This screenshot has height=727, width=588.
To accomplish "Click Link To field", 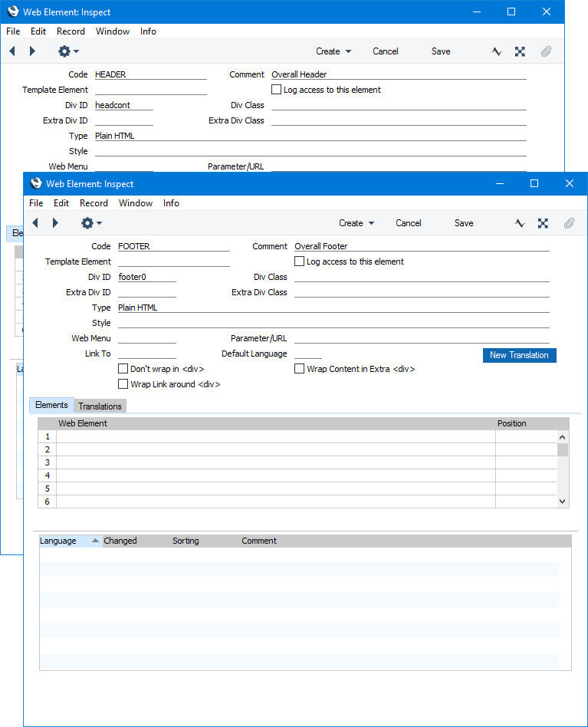I will coord(147,354).
